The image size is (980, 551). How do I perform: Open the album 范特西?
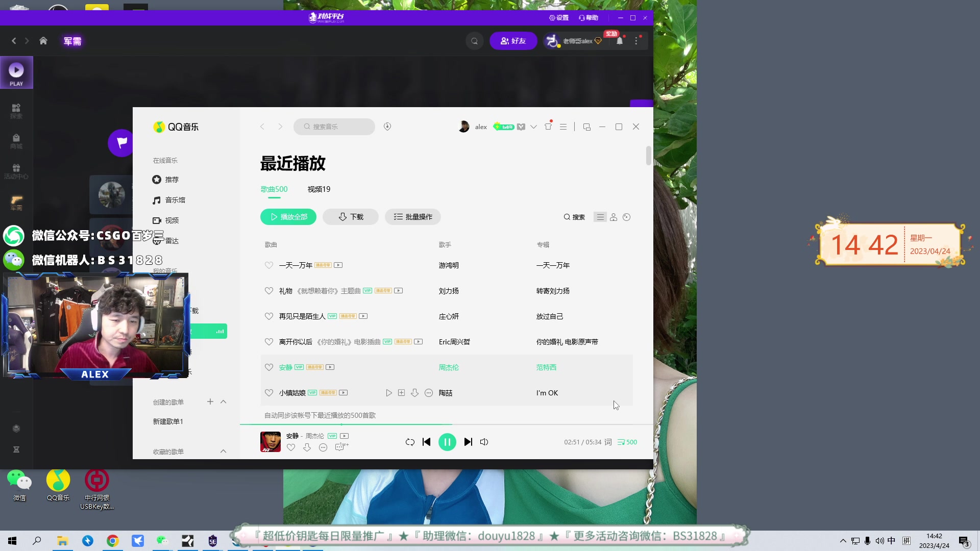(x=546, y=367)
